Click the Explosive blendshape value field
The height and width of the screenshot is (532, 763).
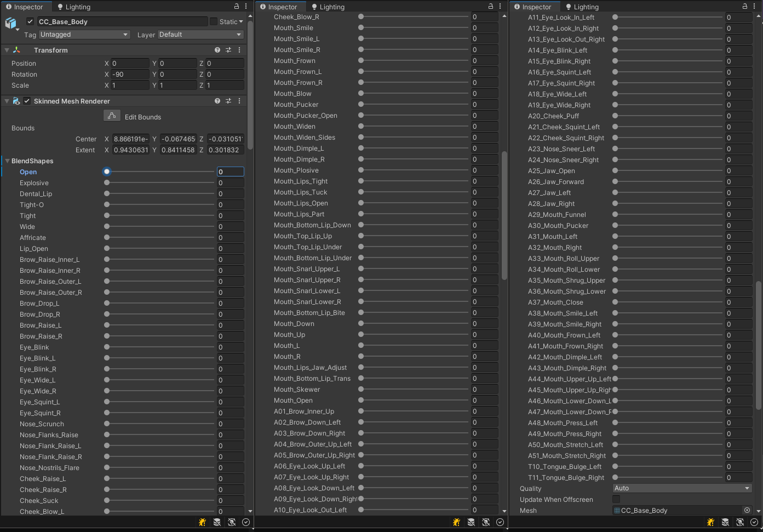click(x=230, y=182)
